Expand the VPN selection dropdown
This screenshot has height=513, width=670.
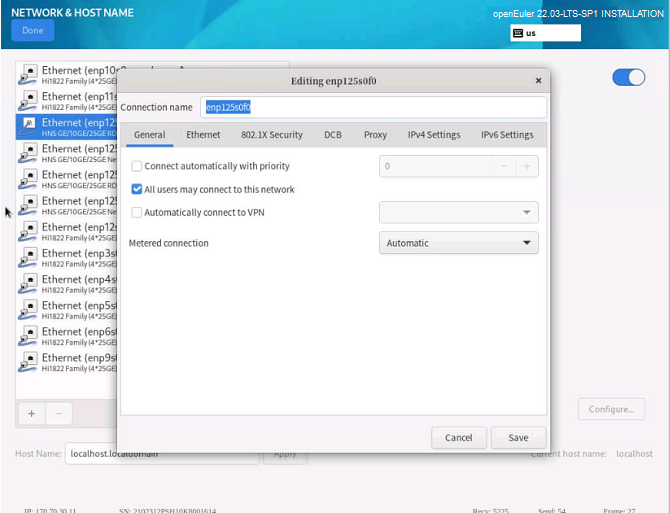(x=459, y=212)
